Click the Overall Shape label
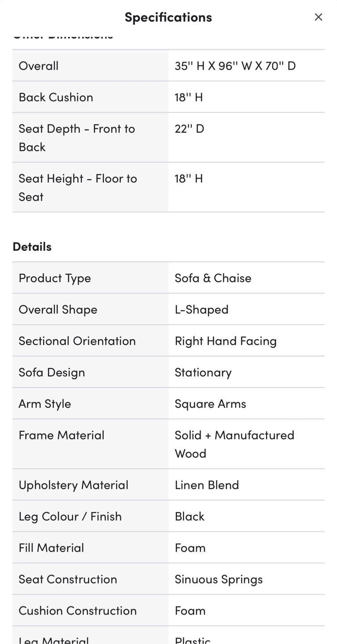The height and width of the screenshot is (644, 337). click(x=58, y=309)
